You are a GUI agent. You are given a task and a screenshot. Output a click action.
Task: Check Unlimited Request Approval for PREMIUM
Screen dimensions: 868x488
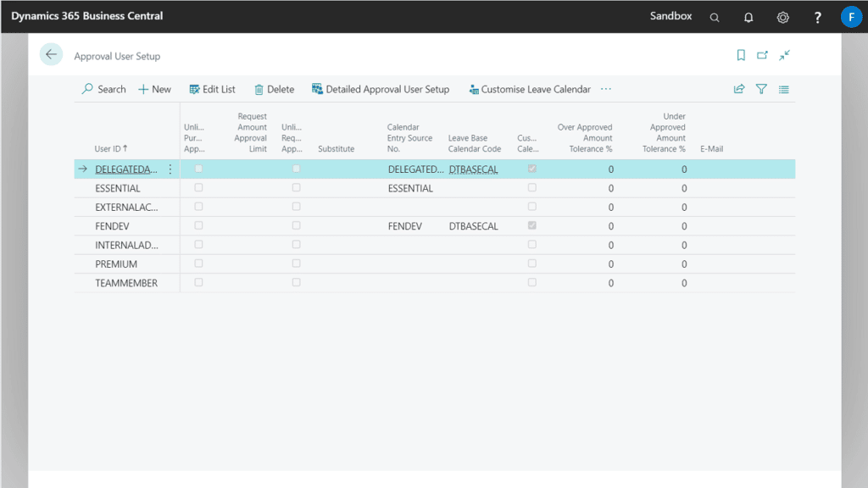tap(295, 263)
